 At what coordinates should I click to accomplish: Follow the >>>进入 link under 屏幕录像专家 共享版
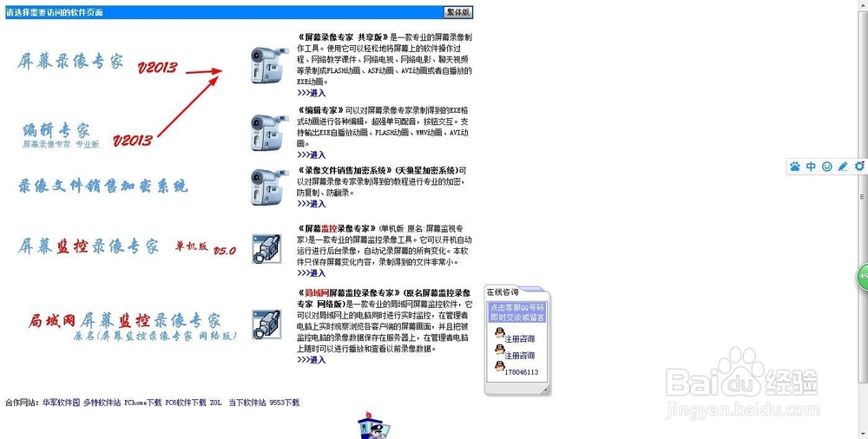coord(311,93)
